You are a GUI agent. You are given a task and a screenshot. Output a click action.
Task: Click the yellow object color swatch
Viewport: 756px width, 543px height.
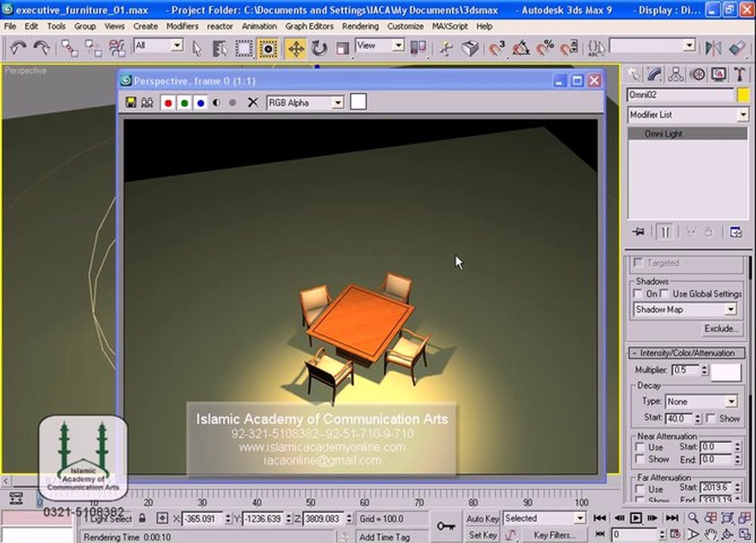743,95
